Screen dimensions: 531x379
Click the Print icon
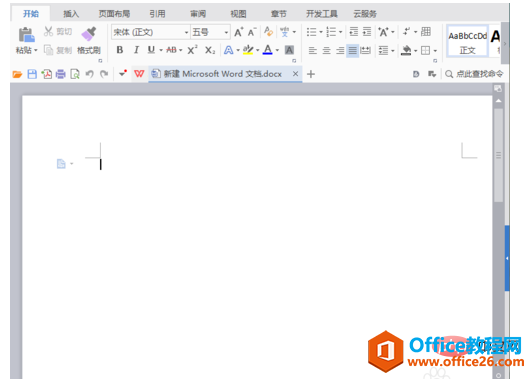pyautogui.click(x=61, y=74)
